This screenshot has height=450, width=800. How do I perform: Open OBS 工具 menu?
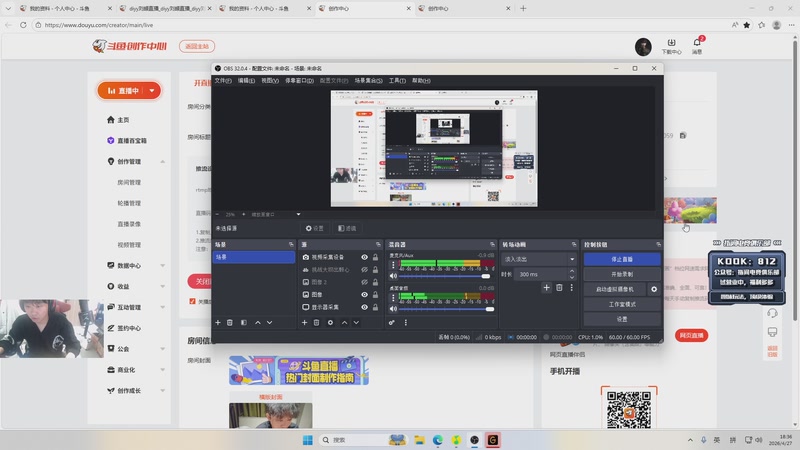pos(397,81)
